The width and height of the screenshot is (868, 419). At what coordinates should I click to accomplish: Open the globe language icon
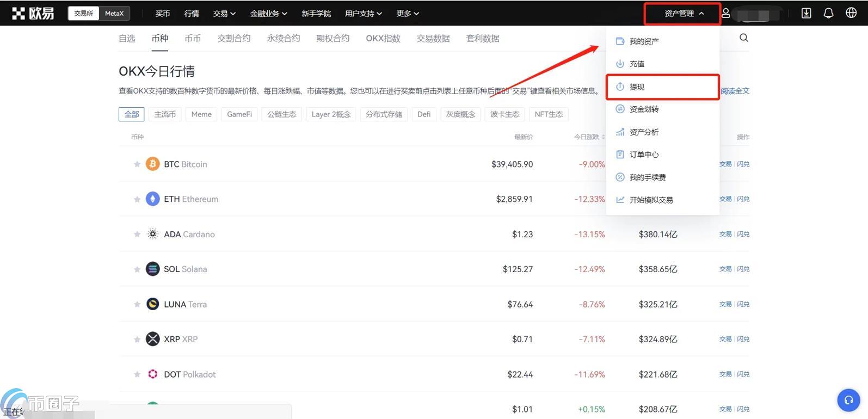pyautogui.click(x=851, y=13)
